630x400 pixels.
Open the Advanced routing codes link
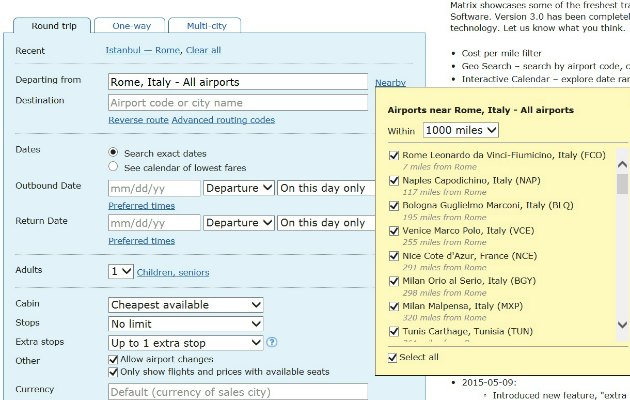[223, 120]
